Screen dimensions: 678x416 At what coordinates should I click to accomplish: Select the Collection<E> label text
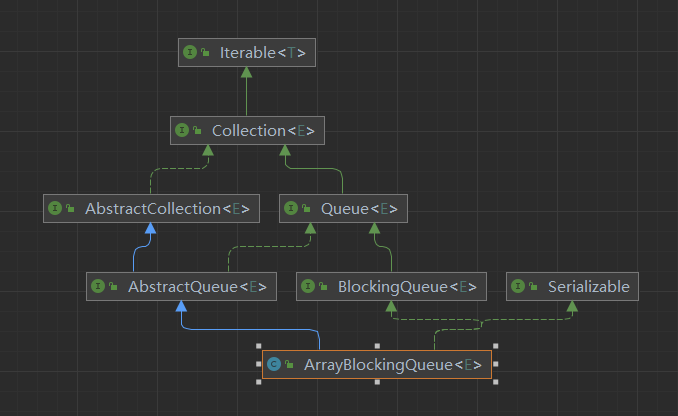click(263, 131)
